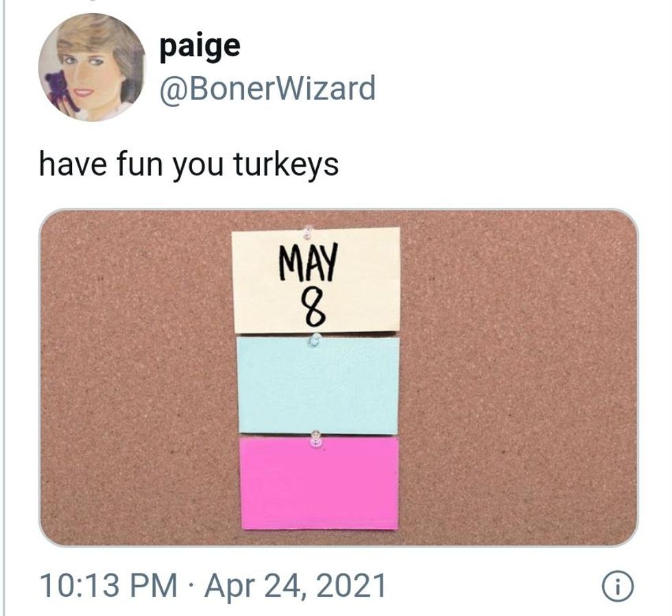Open the cream MAY 8 index card
This screenshot has height=616, width=672.
pos(316,280)
